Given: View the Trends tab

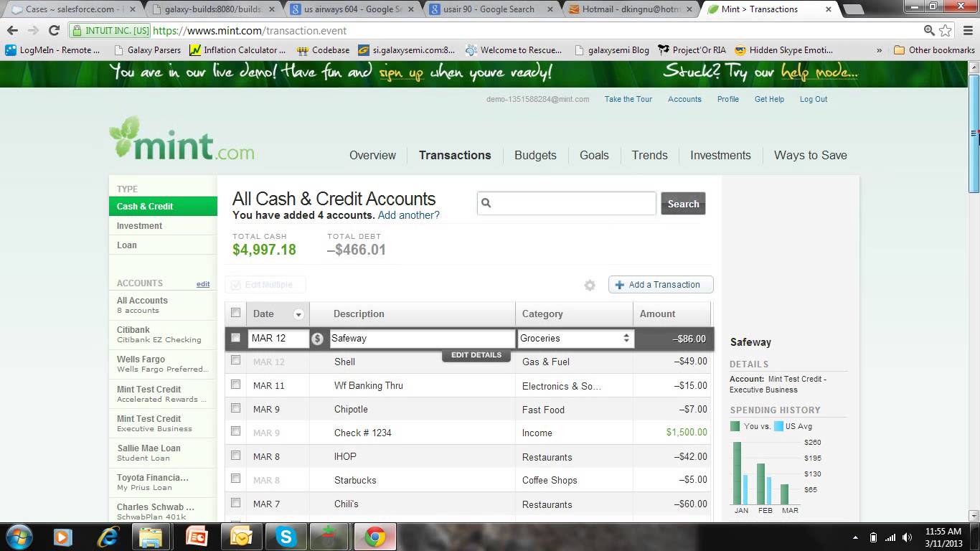Looking at the screenshot, I should pos(649,155).
